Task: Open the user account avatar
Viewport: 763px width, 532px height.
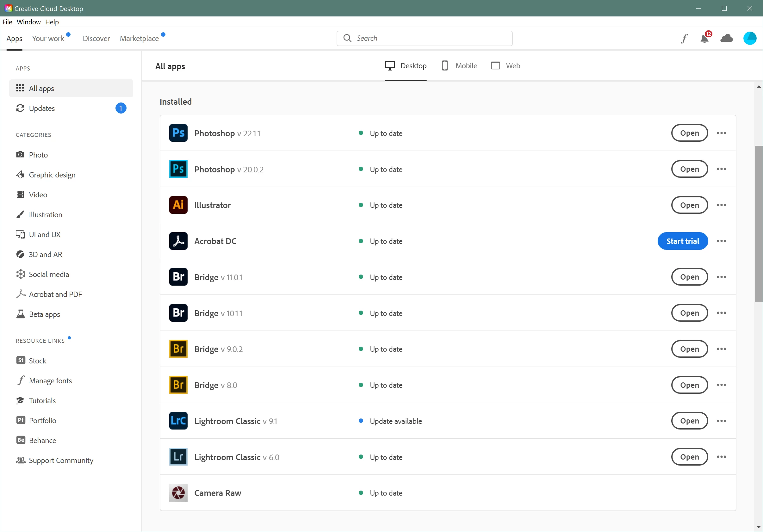Action: [x=749, y=39]
